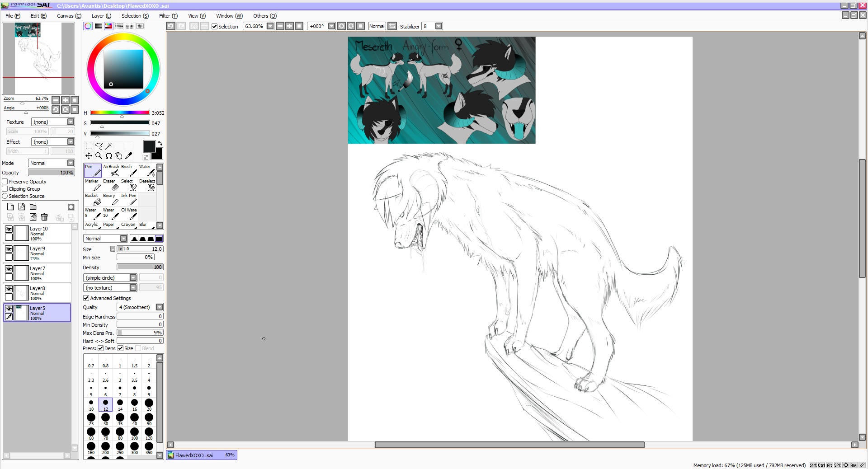Open the Stabilizer value dropdown
Image resolution: width=868 pixels, height=469 pixels.
point(439,26)
